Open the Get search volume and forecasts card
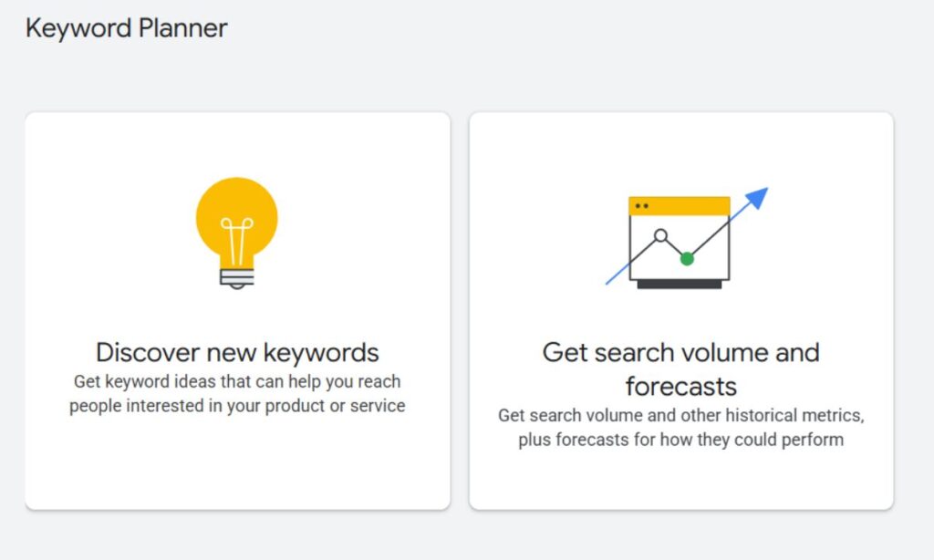Screen dimensions: 934x560 (681, 310)
